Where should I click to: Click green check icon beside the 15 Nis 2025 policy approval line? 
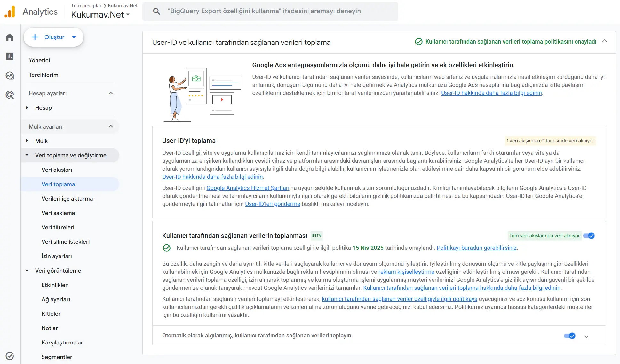pos(167,248)
